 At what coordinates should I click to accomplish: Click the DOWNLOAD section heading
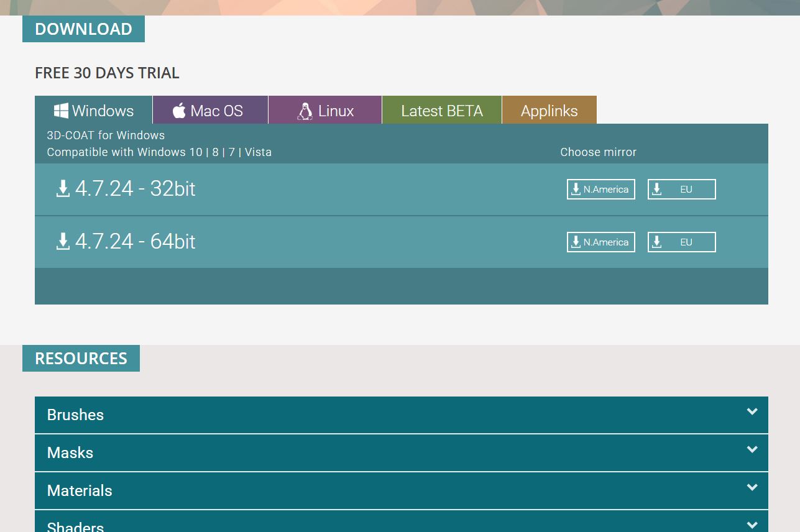(83, 29)
